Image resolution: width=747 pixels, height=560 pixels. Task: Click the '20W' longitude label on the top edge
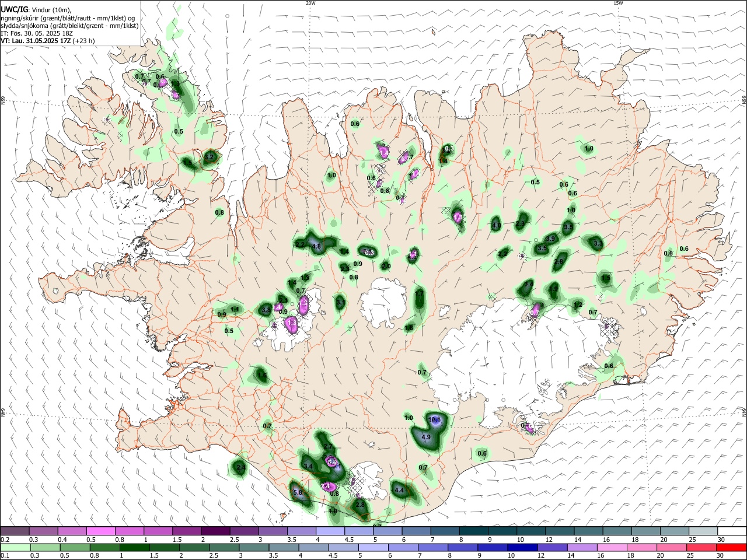310,3
